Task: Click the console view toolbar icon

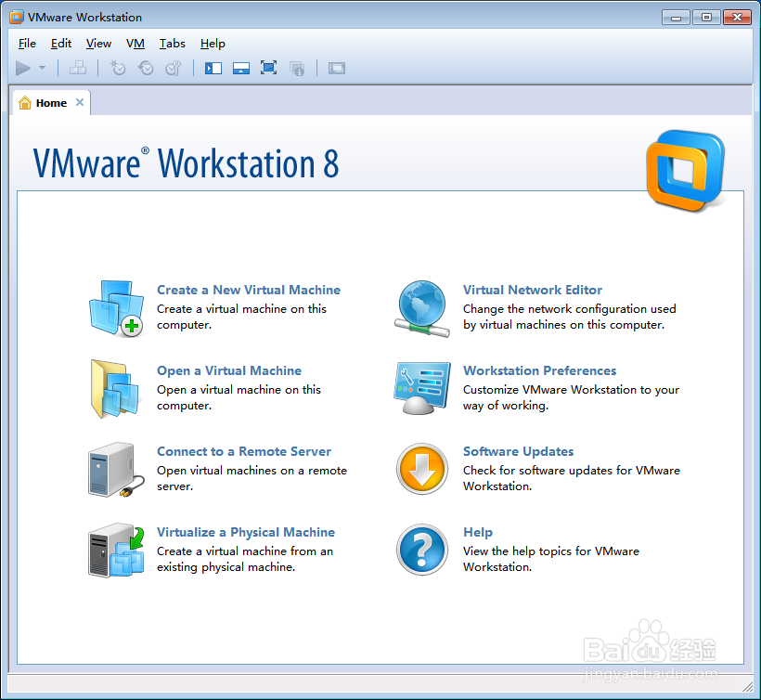Action: pyautogui.click(x=336, y=69)
